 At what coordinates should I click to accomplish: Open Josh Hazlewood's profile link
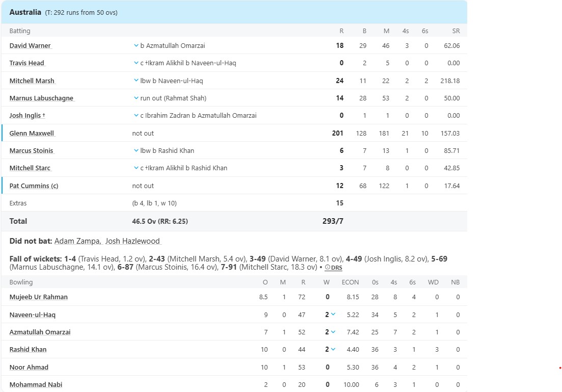tap(132, 241)
